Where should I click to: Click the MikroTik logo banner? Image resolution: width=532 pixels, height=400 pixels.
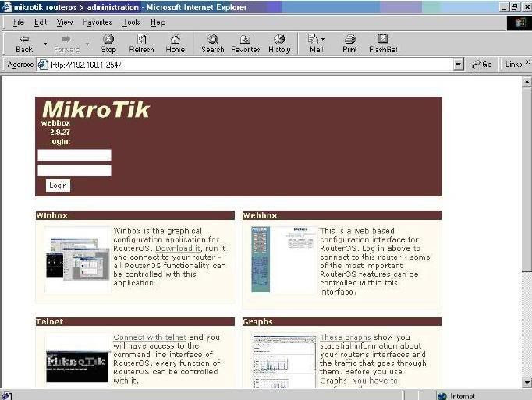[x=96, y=109]
